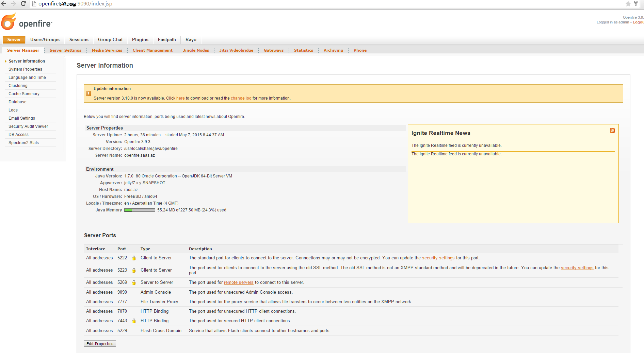
Task: Click the lock icon beside port 5269
Action: click(134, 282)
